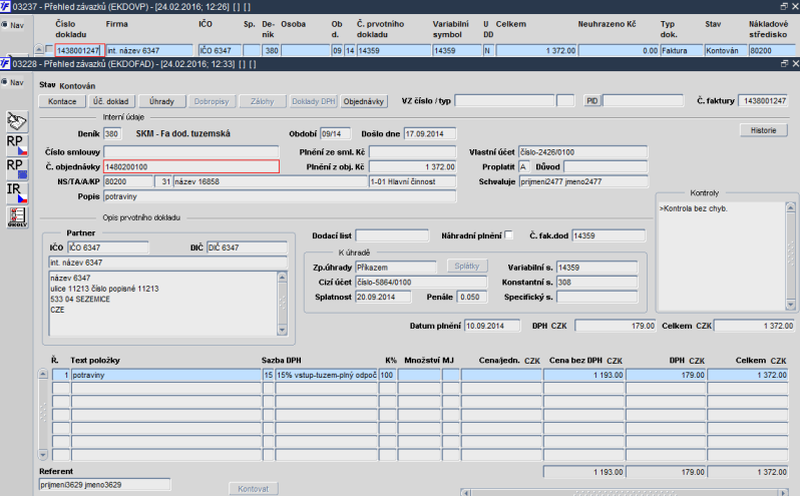800x496 pixels.
Task: Click the application icon in EKDOFAD title bar
Action: click(5, 64)
